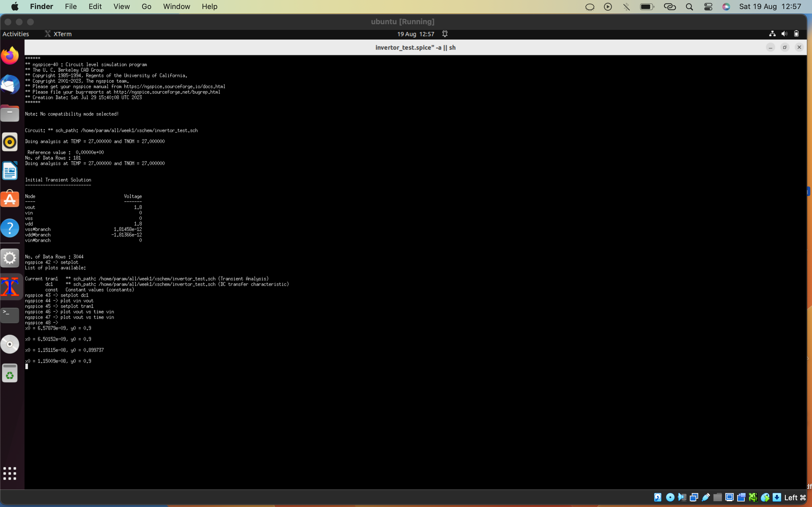Launch LibreOffice Writer from the dock

point(10,171)
